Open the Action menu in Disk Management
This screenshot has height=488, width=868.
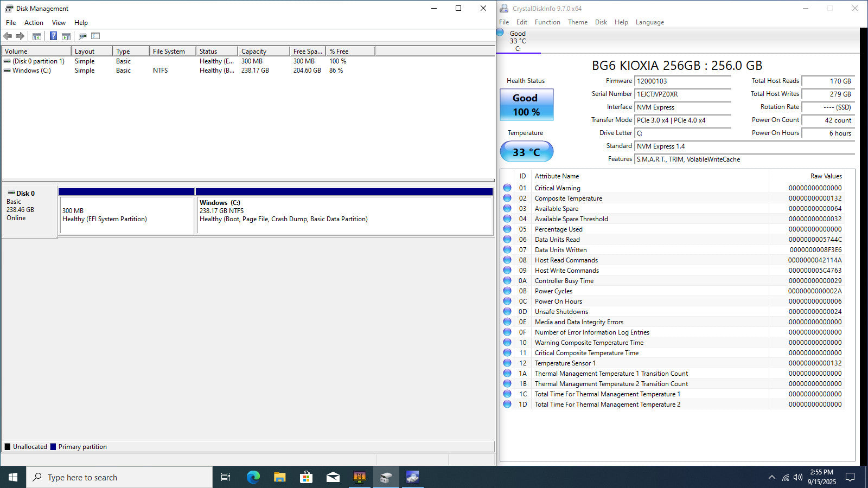34,23
